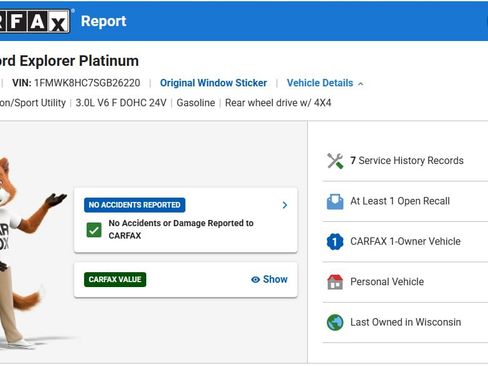The image size is (488, 366).
Task: Click the VIN number text
Action: point(87,83)
